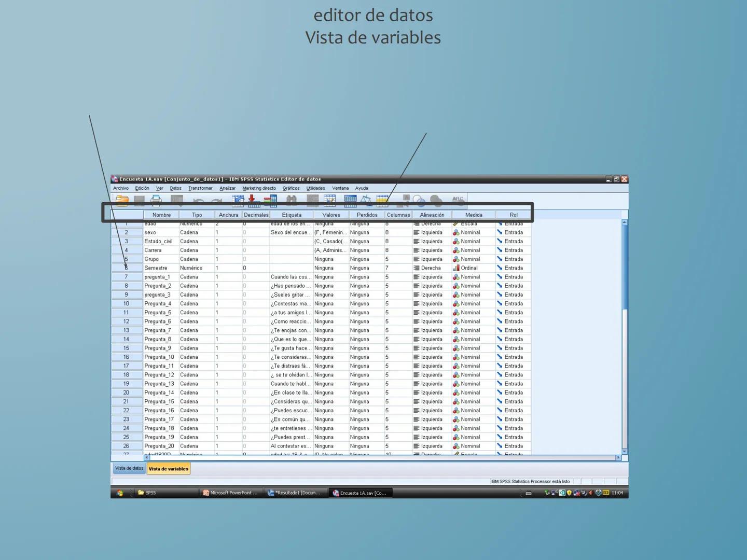
Task: Open the Tipo cell for variable sexo
Action: [197, 232]
